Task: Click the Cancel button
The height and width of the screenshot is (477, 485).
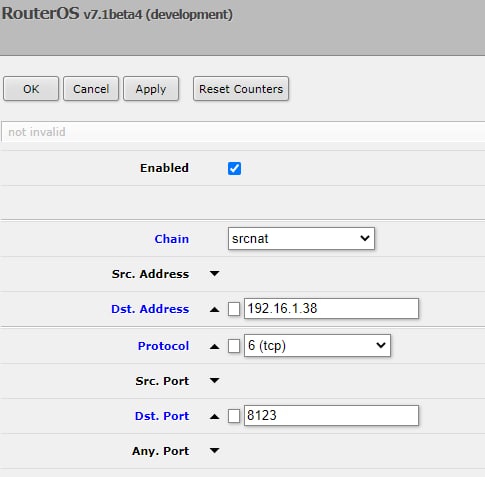Action: pos(91,89)
